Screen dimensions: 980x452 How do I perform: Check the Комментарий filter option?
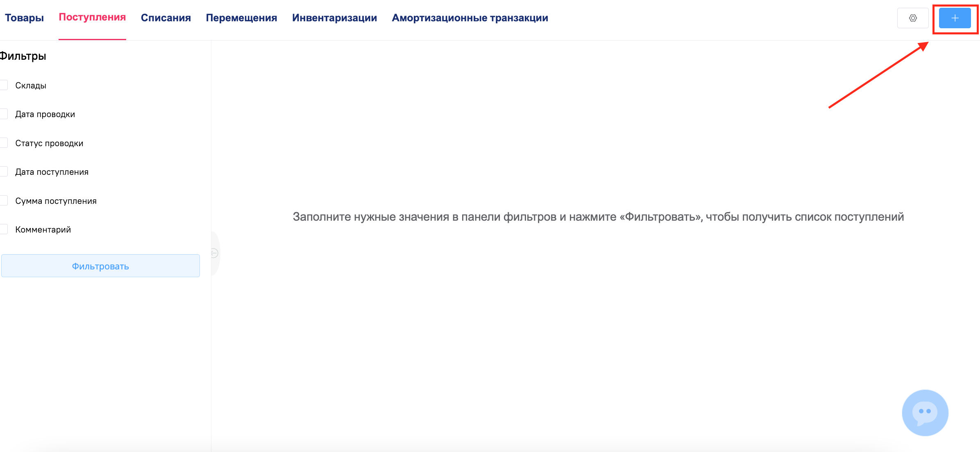tap(4, 229)
